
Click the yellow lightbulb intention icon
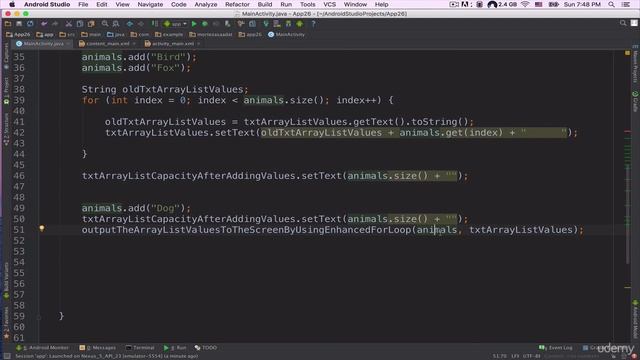click(42, 229)
